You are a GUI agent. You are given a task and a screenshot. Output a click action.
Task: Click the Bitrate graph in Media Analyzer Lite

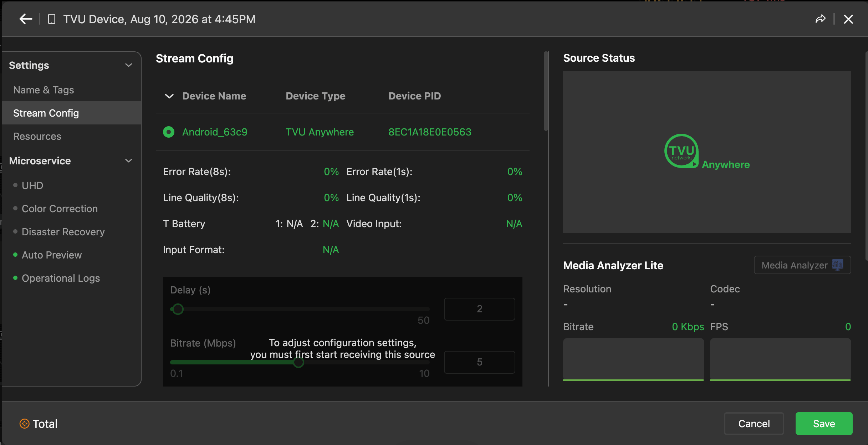click(x=633, y=359)
